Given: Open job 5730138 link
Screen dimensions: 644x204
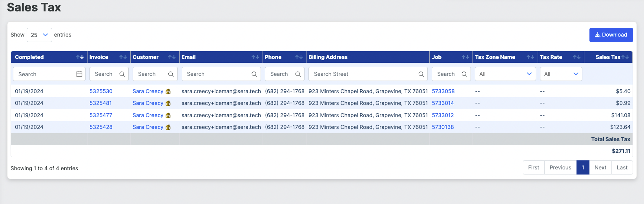Looking at the screenshot, I should (443, 127).
